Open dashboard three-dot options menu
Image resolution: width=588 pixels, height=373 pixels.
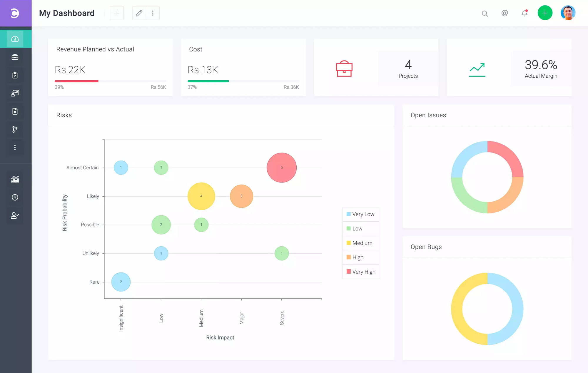tap(153, 13)
